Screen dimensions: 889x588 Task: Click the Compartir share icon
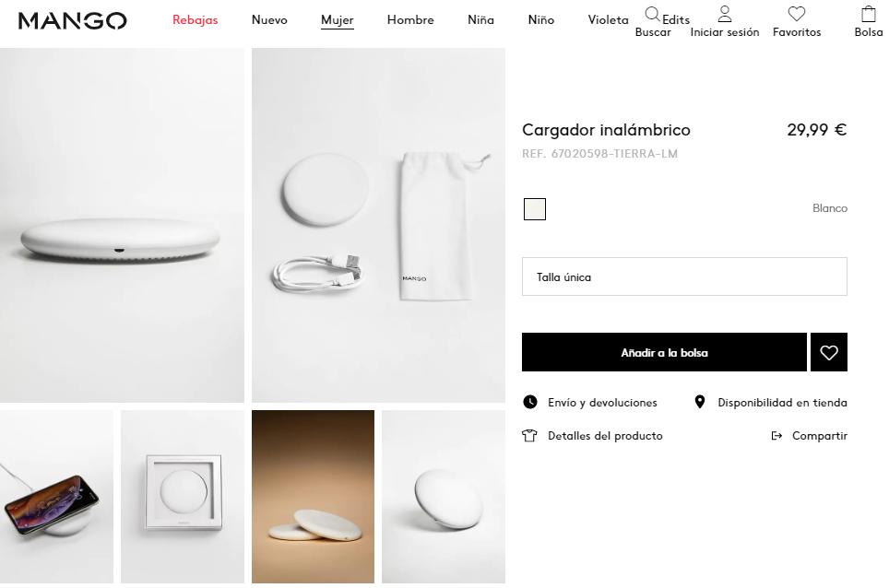click(776, 436)
